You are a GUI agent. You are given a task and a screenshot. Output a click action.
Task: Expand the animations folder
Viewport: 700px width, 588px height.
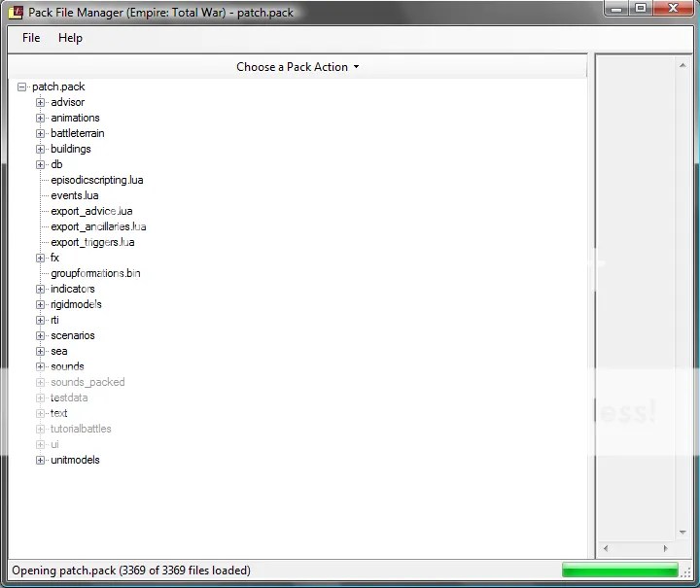pos(40,118)
